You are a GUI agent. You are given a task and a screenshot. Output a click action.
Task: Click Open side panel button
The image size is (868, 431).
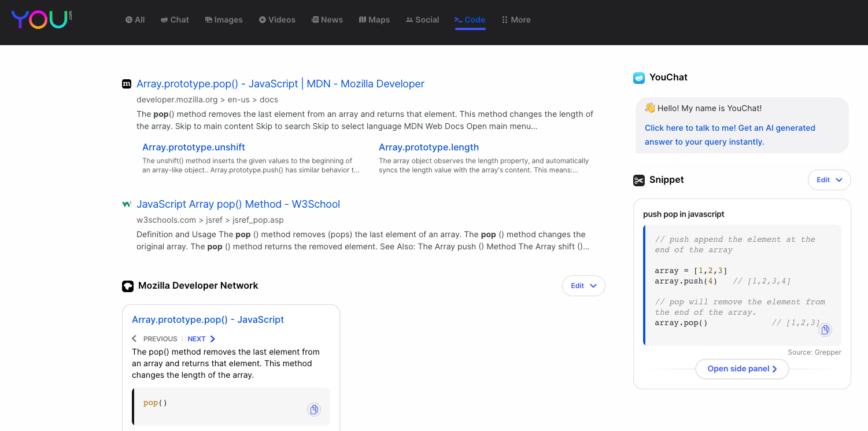[742, 369]
